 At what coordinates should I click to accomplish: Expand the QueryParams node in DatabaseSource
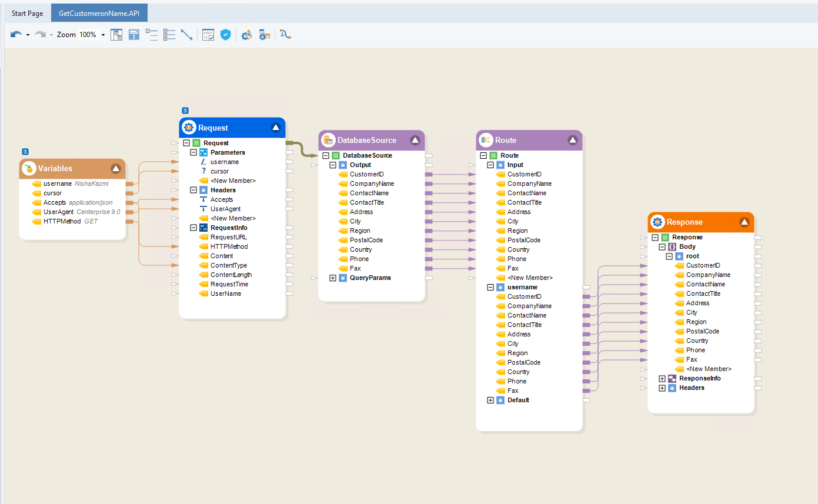(x=333, y=278)
